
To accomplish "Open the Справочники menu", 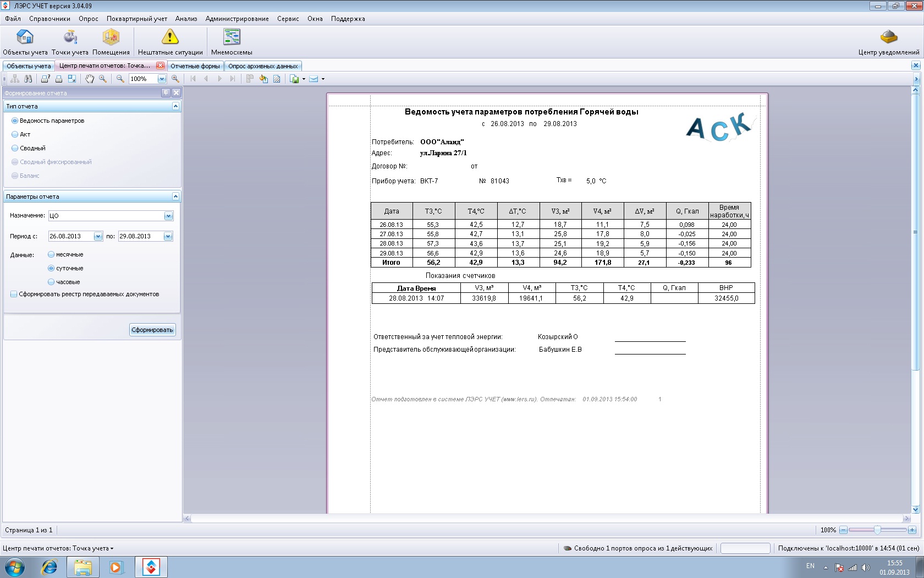I will click(50, 19).
